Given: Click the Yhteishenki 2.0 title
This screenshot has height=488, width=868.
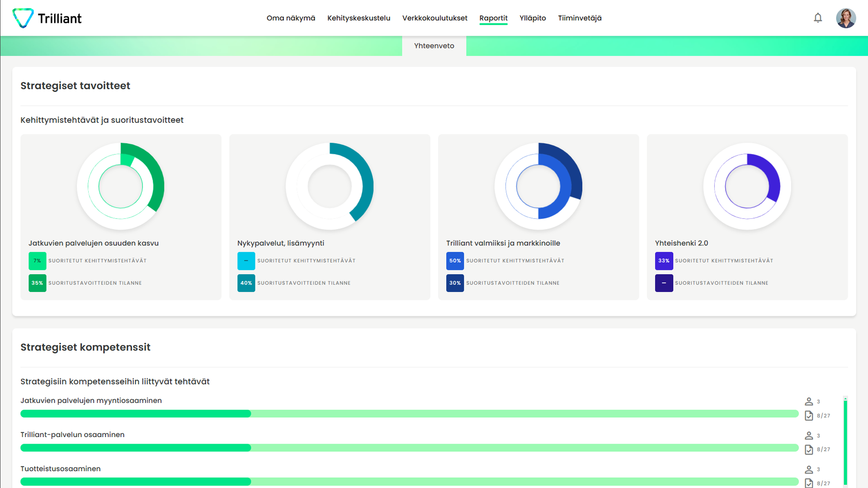Looking at the screenshot, I should (681, 243).
